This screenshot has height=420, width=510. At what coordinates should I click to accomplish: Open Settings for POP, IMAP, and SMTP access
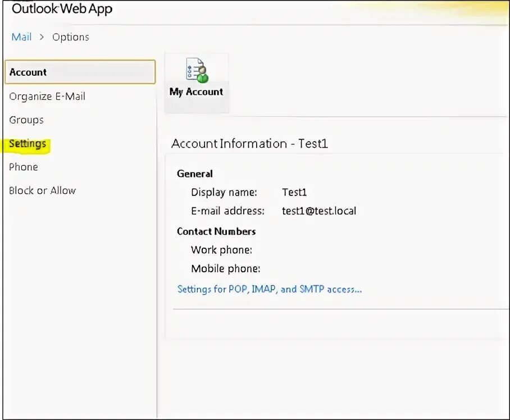pos(269,289)
